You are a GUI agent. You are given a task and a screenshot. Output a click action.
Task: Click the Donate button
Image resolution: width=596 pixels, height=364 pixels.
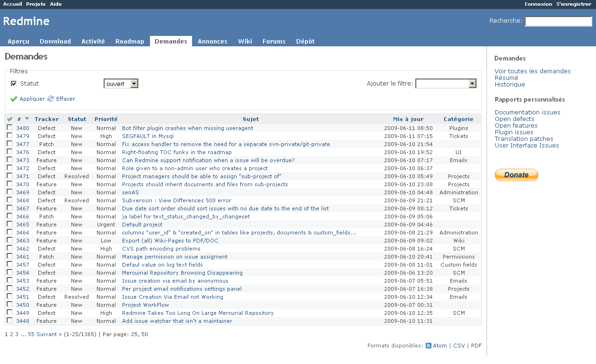[x=516, y=174]
